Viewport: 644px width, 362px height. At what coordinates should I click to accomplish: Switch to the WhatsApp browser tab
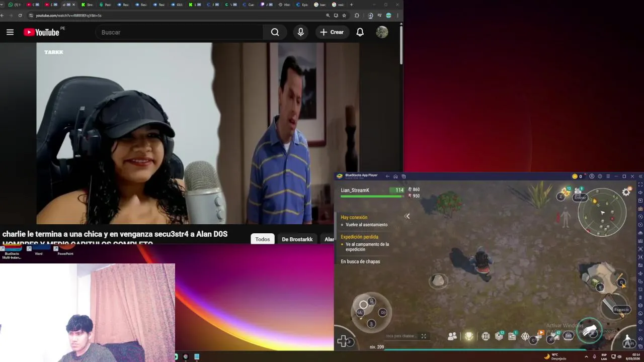pyautogui.click(x=15, y=5)
